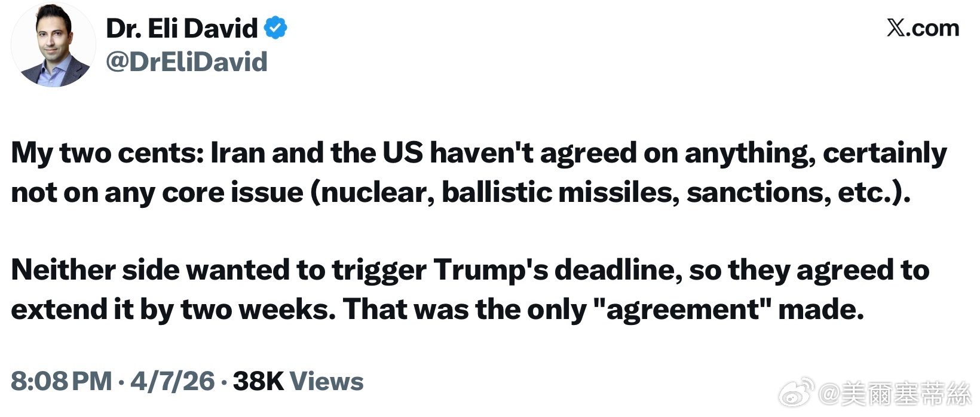The image size is (980, 417).
Task: Open the 38K Views count
Action: point(298,381)
